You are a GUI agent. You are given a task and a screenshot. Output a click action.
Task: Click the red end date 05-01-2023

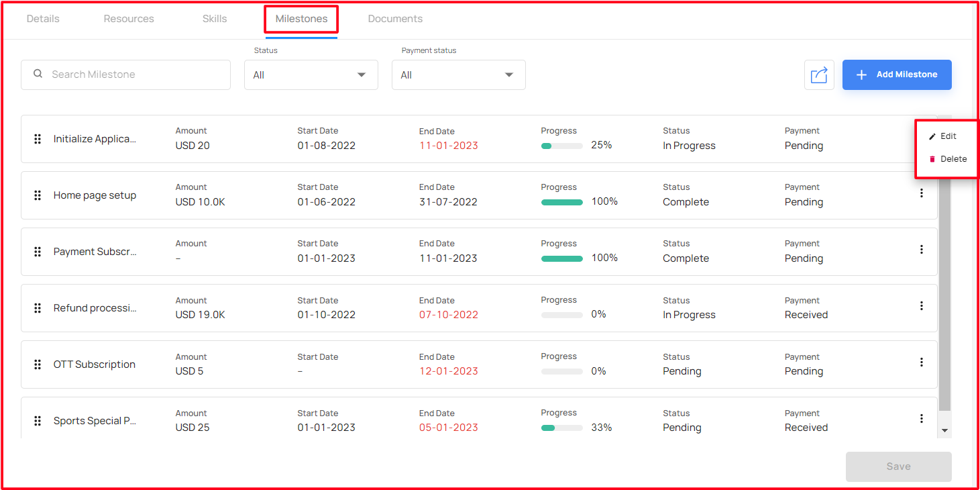click(x=449, y=428)
